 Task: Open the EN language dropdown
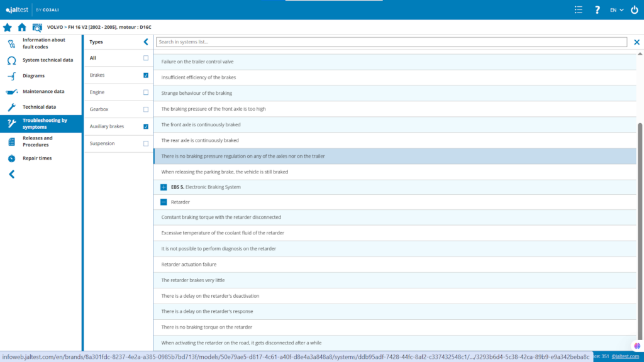pyautogui.click(x=616, y=10)
